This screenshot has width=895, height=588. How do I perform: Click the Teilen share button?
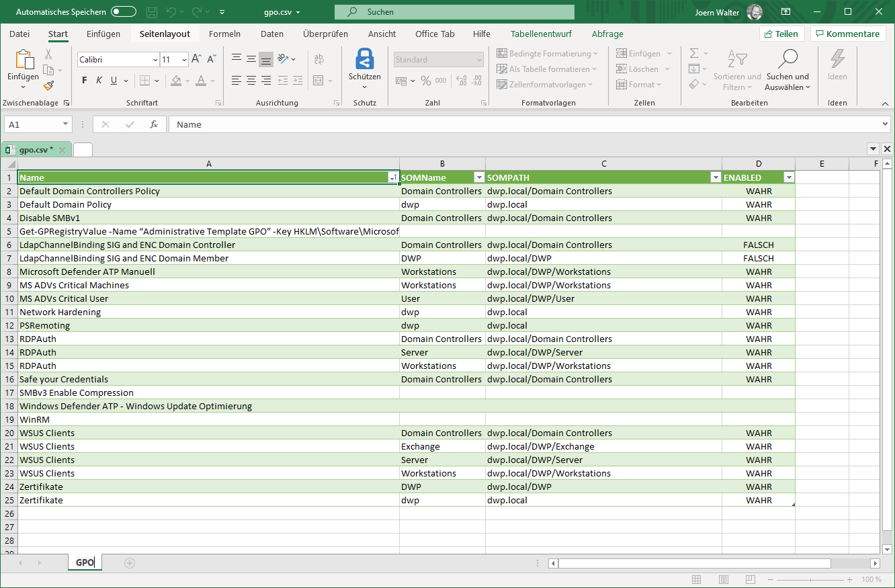tap(781, 34)
